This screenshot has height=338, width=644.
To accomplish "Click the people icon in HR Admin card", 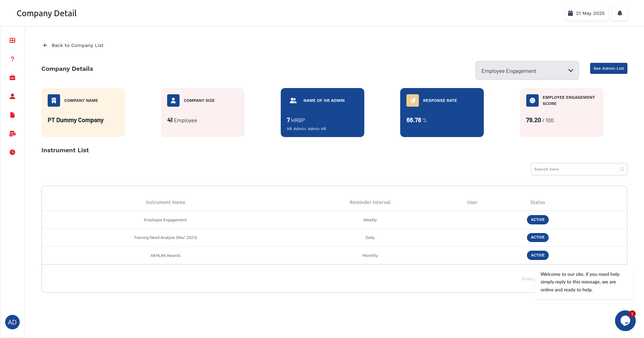I will pyautogui.click(x=293, y=100).
